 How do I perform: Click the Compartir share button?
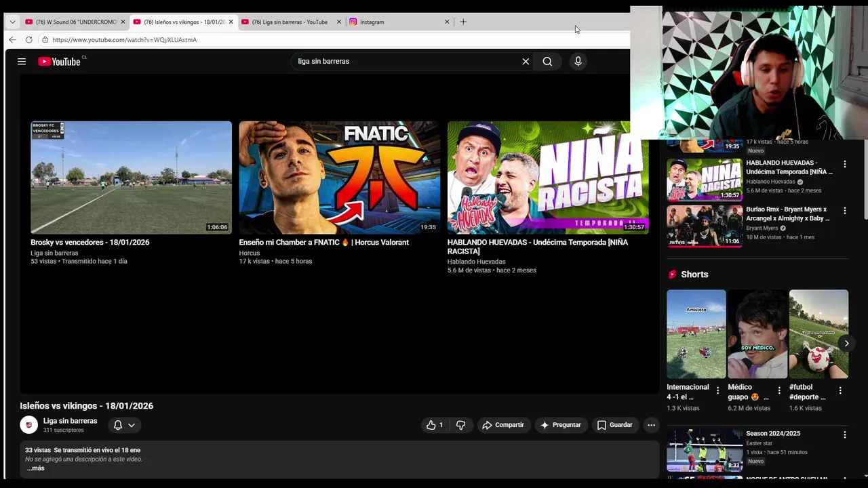pyautogui.click(x=503, y=425)
